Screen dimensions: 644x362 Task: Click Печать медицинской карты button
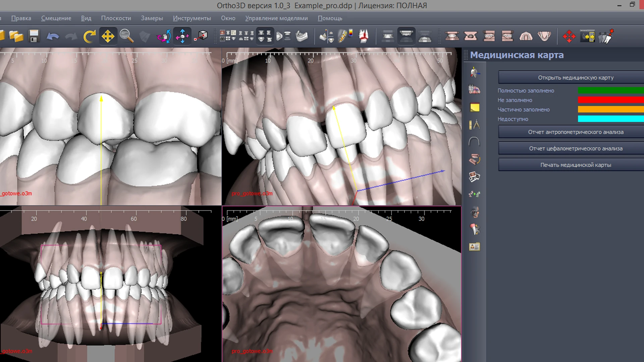pyautogui.click(x=576, y=165)
